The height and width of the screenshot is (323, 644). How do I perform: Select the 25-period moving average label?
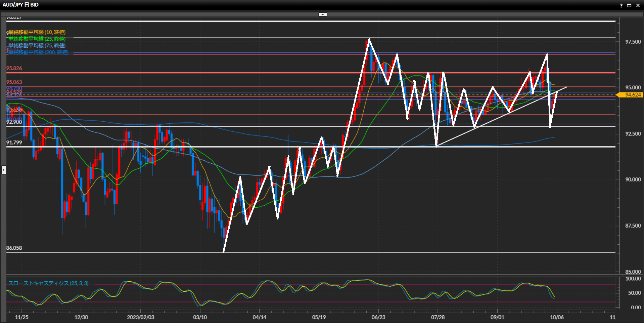[x=37, y=39]
